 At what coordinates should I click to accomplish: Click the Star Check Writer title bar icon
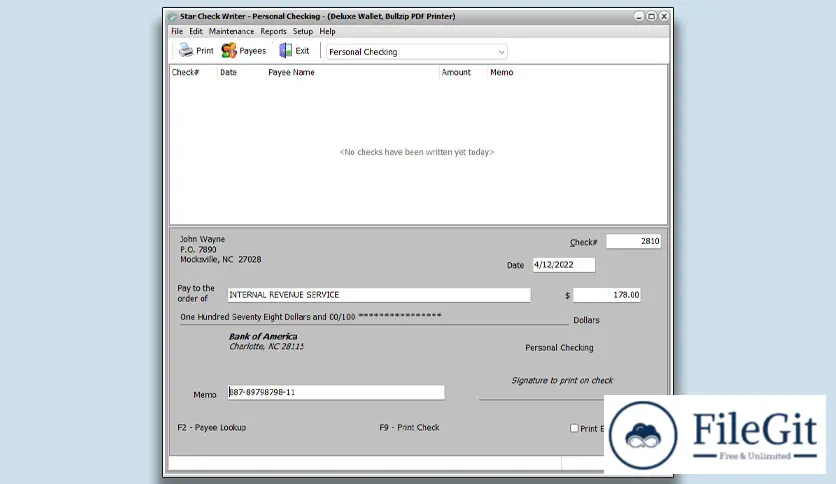point(172,17)
